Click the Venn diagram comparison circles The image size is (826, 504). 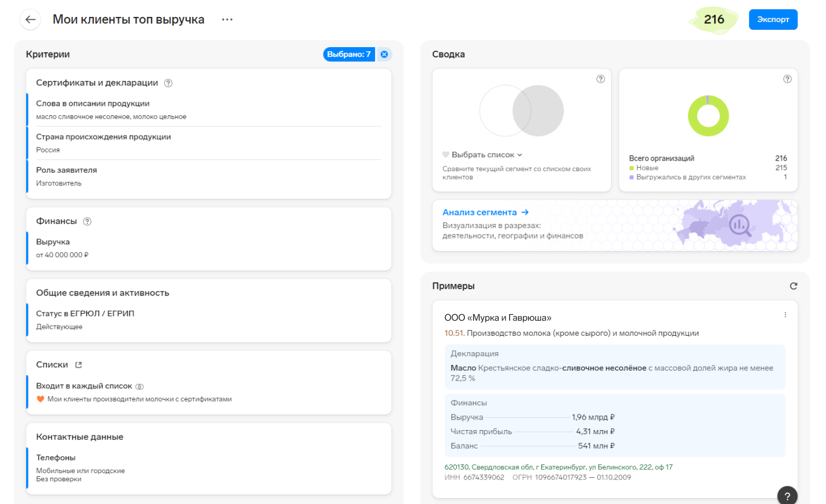tap(521, 111)
